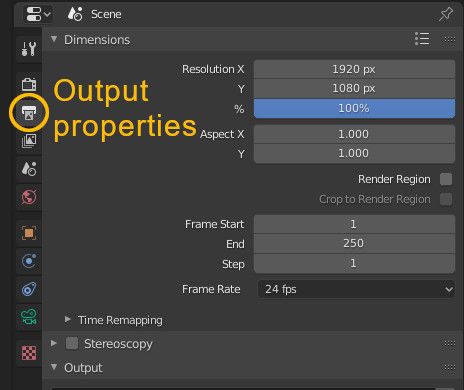Open the editor type dropdown
The image size is (464, 390).
38,14
